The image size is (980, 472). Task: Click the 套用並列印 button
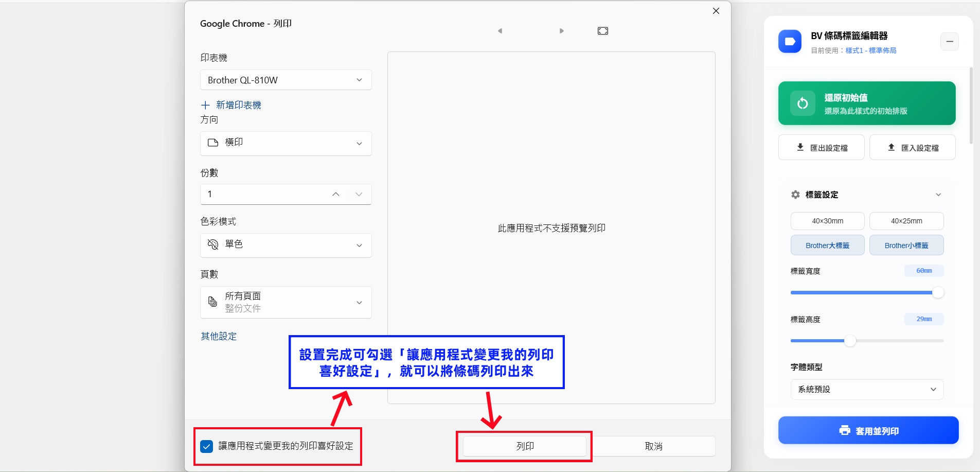(868, 430)
